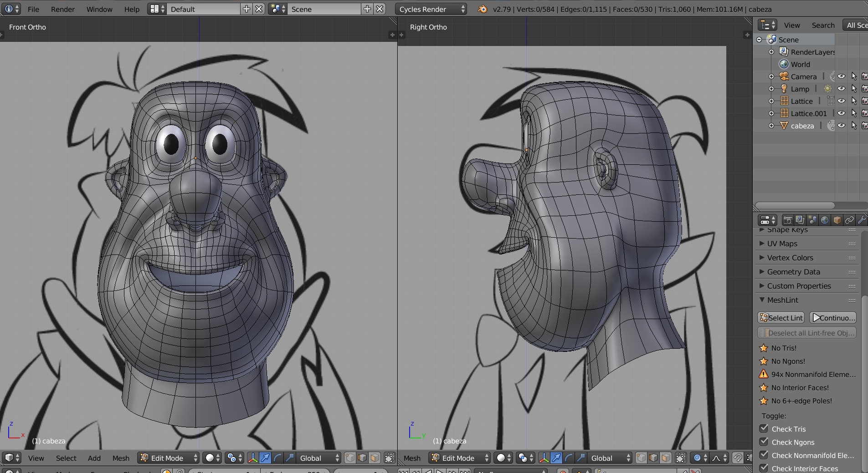Select rotate manipulator in right viewport
868x473 pixels.
568,458
